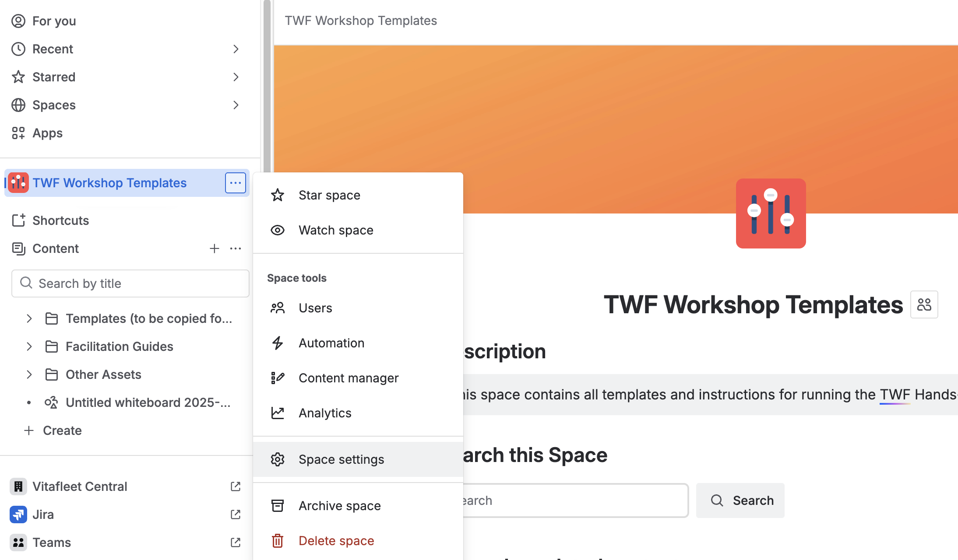Image resolution: width=958 pixels, height=560 pixels.
Task: Expand the Recent section chevron
Action: pyautogui.click(x=236, y=49)
